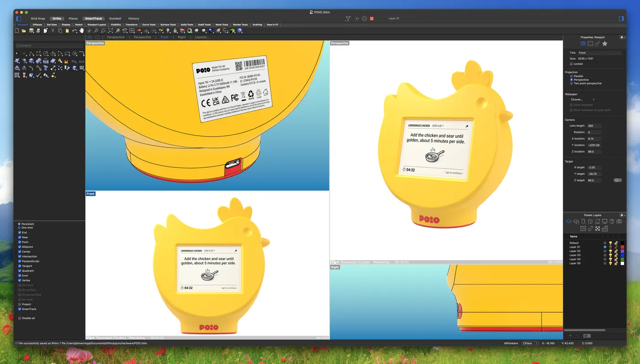Click the Gumball button
The height and width of the screenshot is (364, 640).
115,19
